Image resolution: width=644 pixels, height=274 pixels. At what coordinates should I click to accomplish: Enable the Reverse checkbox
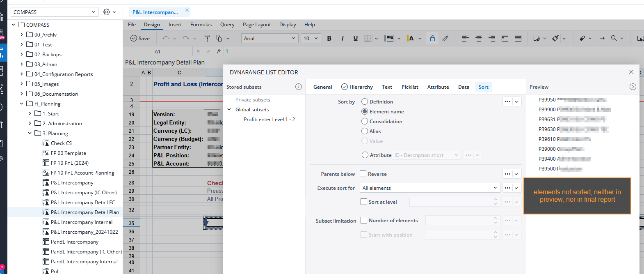pos(363,174)
